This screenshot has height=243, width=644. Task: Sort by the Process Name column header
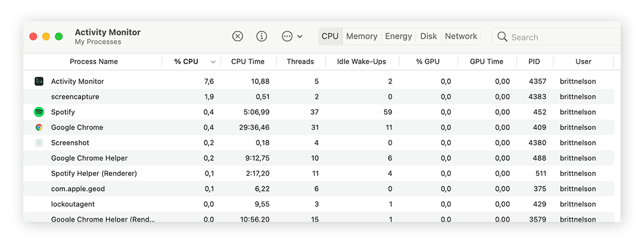click(94, 62)
